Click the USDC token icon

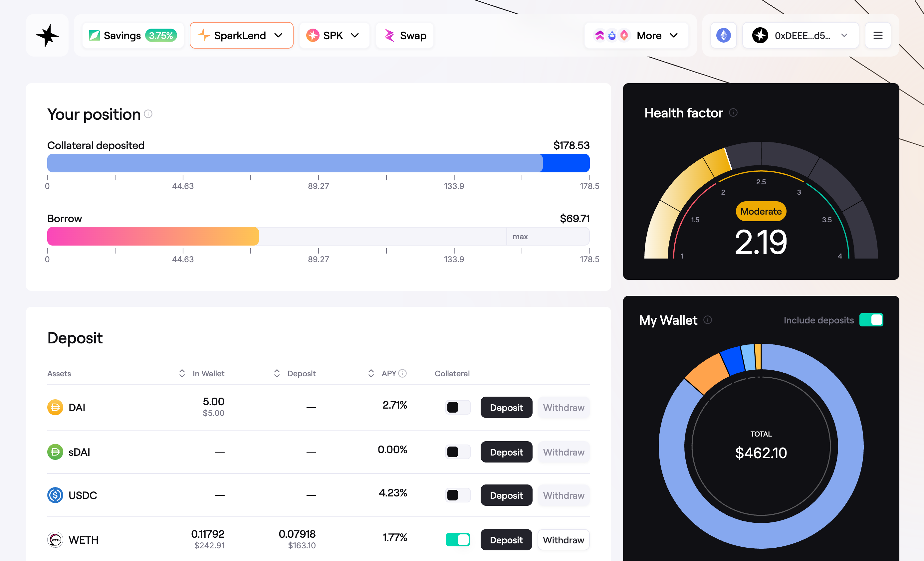(x=55, y=495)
